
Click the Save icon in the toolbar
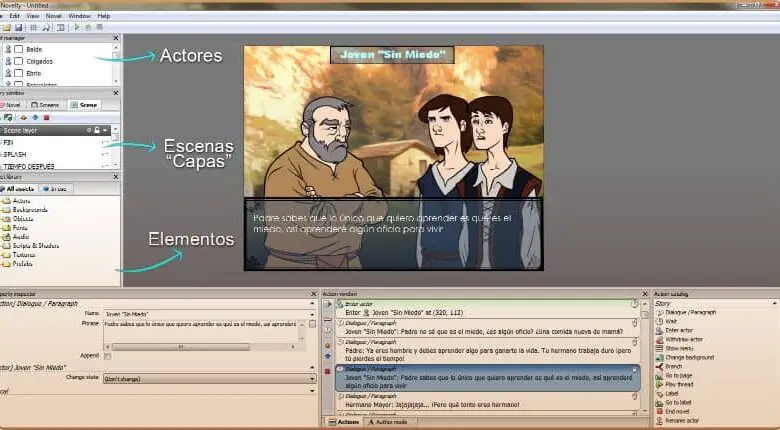click(18, 28)
